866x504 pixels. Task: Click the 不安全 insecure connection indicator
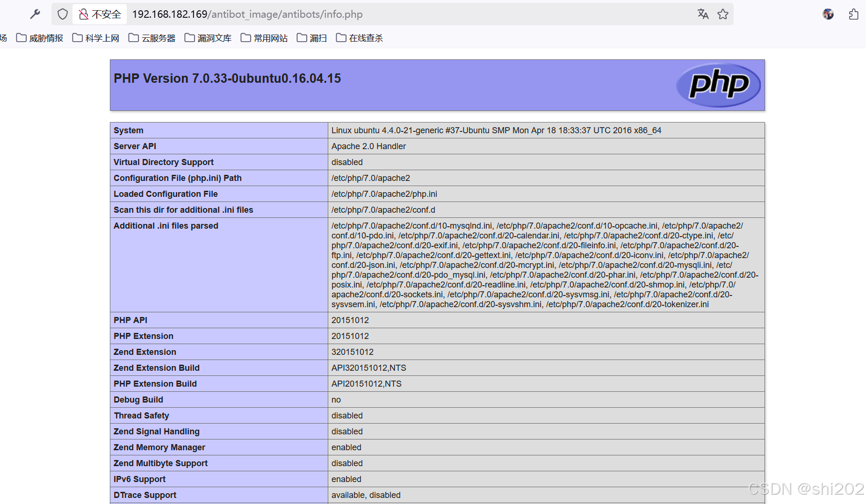tap(100, 14)
